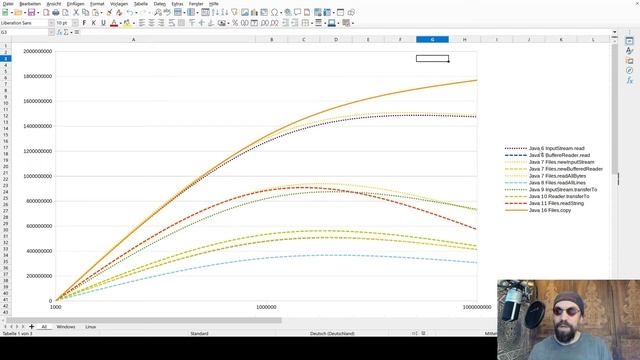Click the new spreadsheet document icon
640x360 pixels.
pos(5,13)
